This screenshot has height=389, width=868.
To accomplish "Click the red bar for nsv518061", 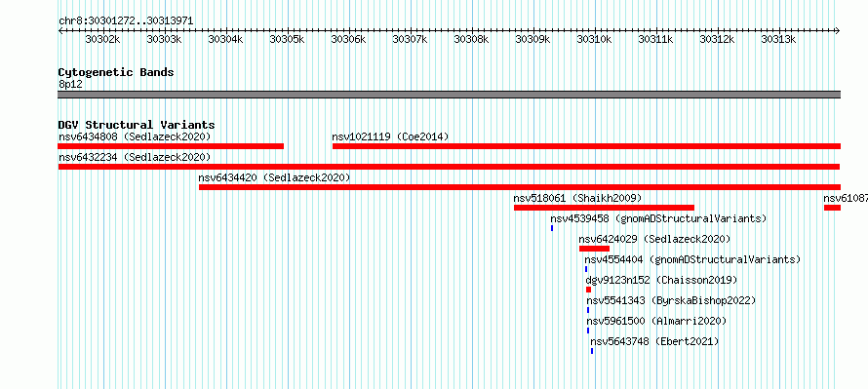I will click(604, 208).
